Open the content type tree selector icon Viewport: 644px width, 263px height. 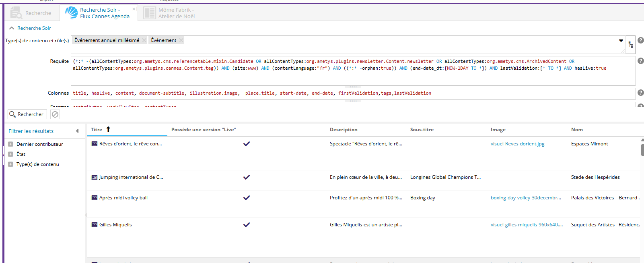[x=630, y=45]
